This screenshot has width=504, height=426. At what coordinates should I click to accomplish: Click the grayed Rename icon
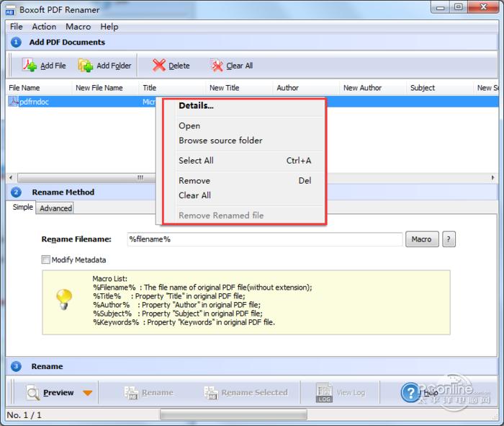[132, 393]
